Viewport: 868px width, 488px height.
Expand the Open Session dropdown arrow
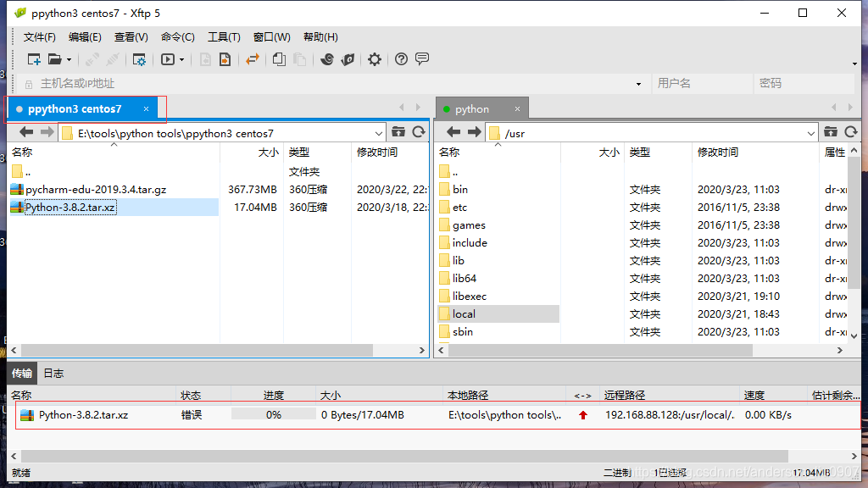pyautogui.click(x=70, y=60)
